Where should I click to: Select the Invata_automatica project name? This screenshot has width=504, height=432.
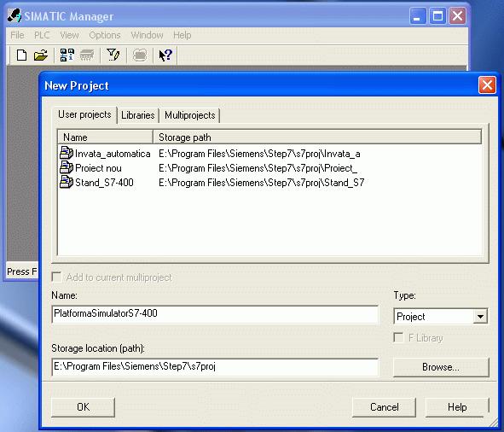113,154
